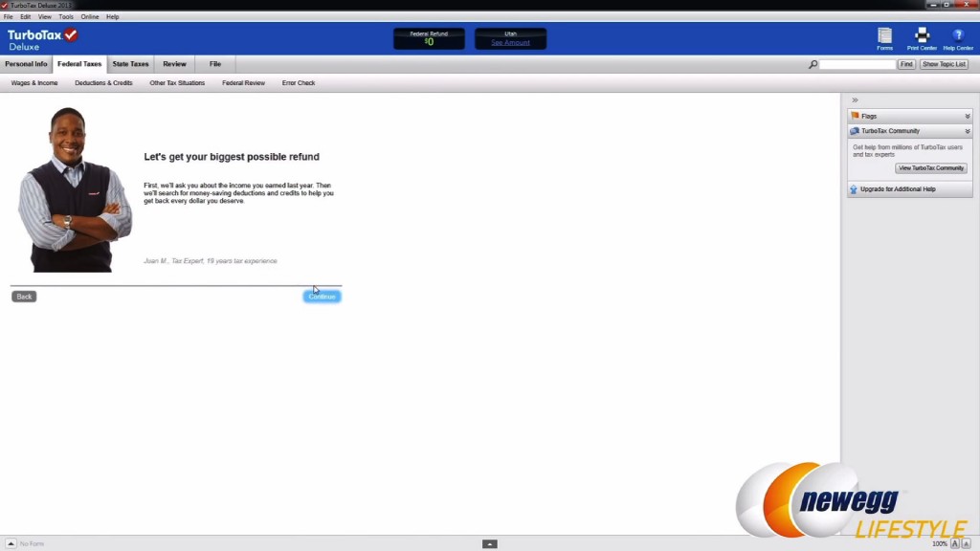Click the up arrow beside No Form
980x551 pixels.
point(11,543)
